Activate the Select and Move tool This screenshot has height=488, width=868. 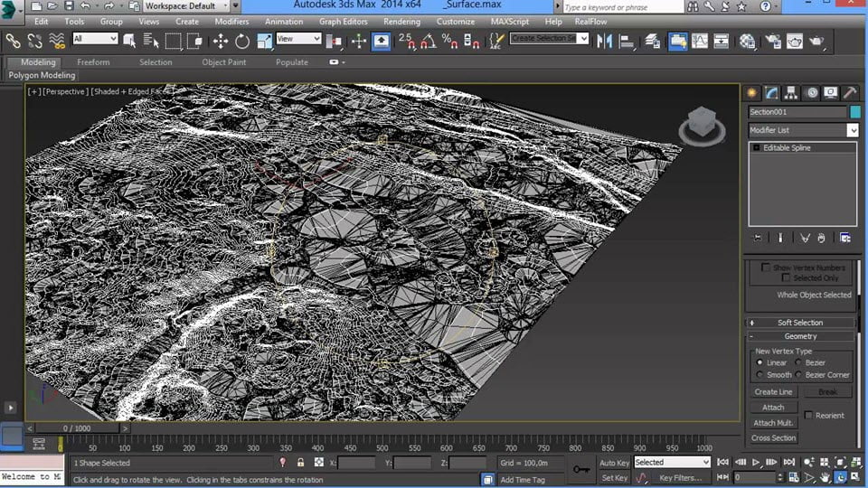coord(221,41)
